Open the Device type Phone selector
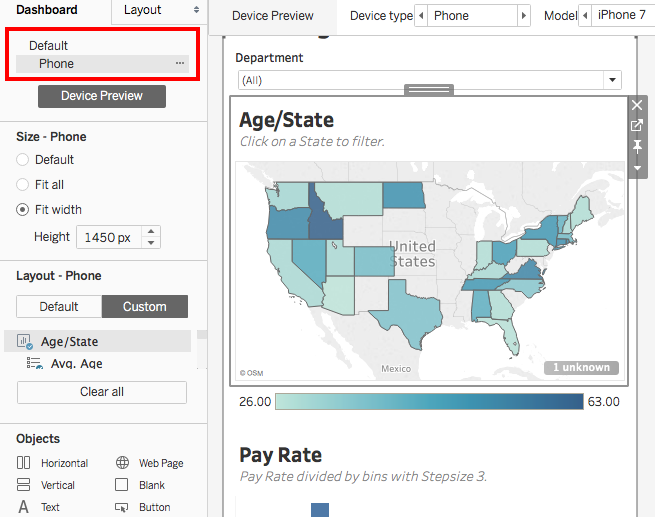655x517 pixels. pyautogui.click(x=472, y=16)
